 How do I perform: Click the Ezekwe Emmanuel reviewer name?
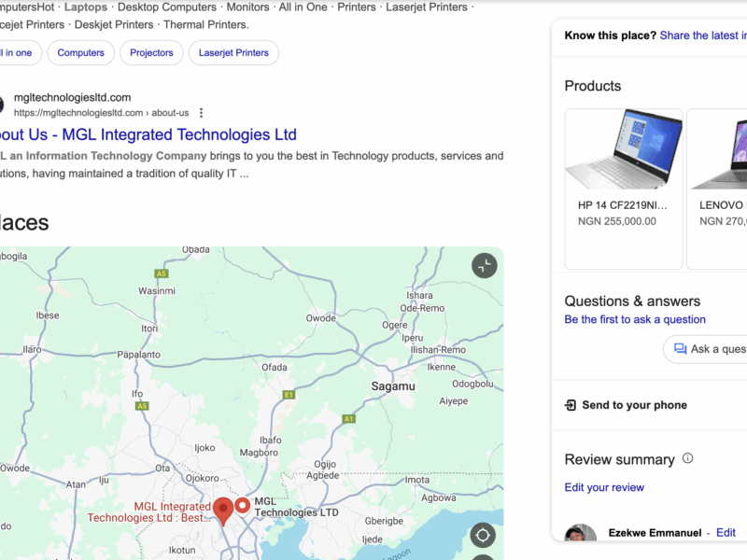click(x=655, y=533)
